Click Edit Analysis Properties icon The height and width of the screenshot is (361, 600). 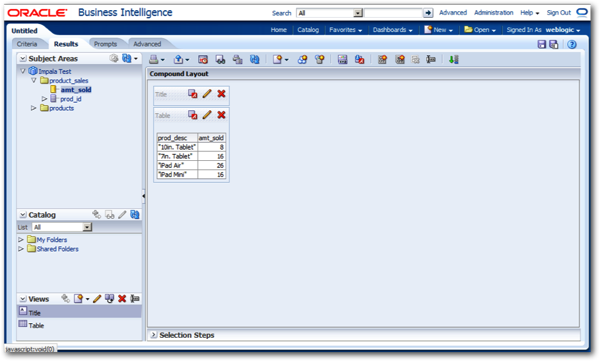pos(342,59)
